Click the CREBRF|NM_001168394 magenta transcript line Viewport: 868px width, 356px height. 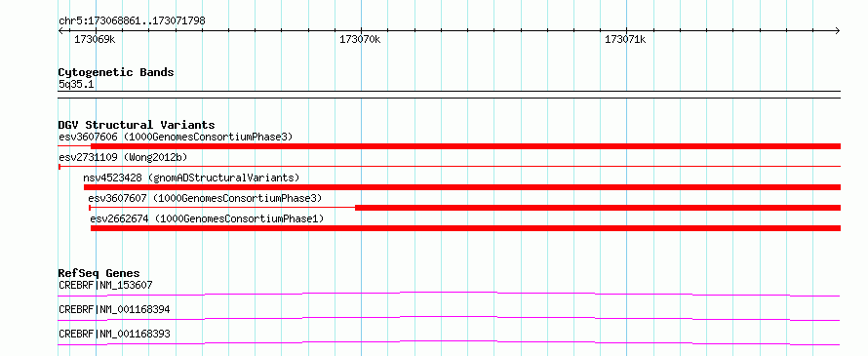tap(449, 318)
